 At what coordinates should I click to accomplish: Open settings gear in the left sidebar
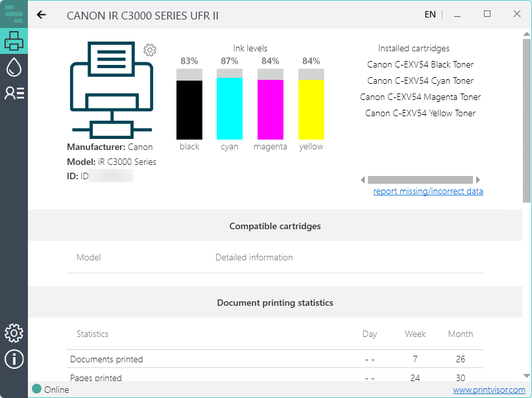tap(14, 333)
